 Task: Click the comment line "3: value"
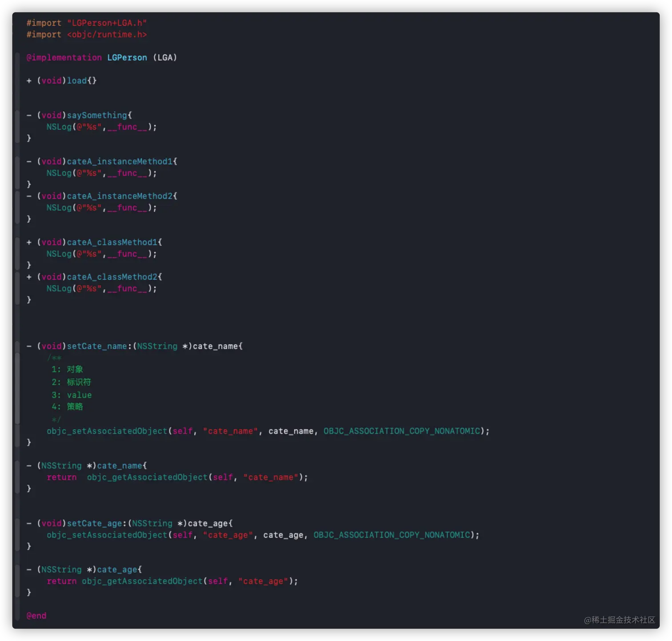pyautogui.click(x=72, y=395)
